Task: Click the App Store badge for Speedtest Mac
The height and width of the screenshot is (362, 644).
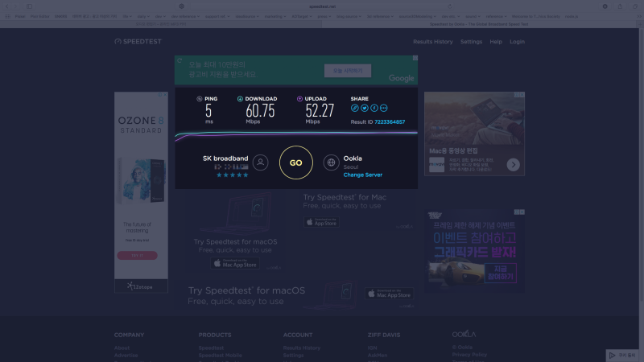Action: (x=321, y=222)
